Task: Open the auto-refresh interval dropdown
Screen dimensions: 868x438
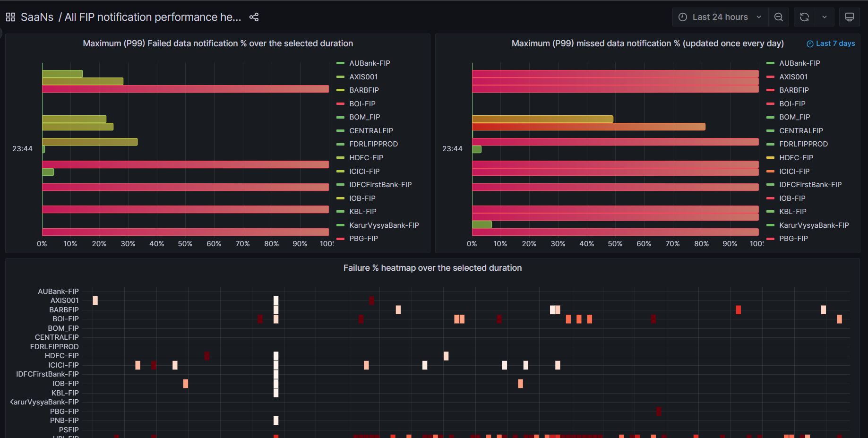Action: tap(825, 17)
